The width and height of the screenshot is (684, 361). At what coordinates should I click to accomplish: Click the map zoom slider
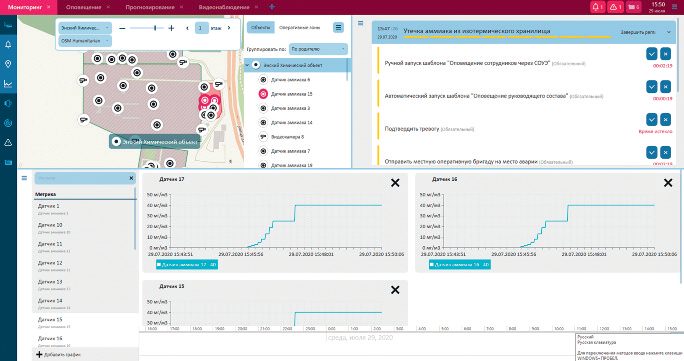pyautogui.click(x=147, y=28)
